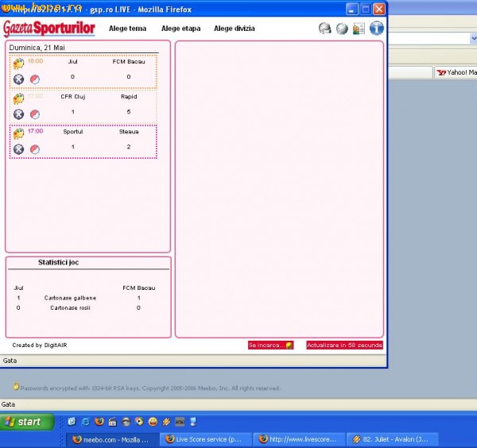Open the Yahoo! Mail tab in background window
Screen dimensions: 477x448
click(x=456, y=72)
